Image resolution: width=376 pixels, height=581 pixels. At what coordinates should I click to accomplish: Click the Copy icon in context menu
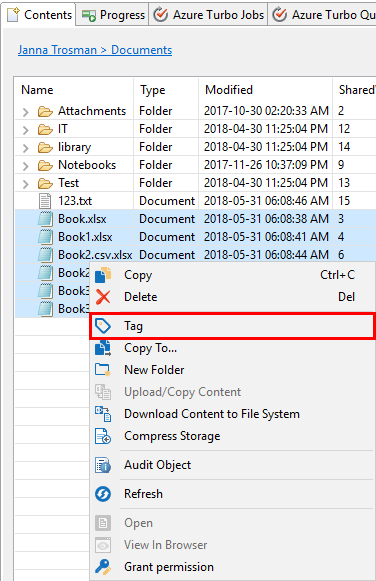[x=103, y=275]
